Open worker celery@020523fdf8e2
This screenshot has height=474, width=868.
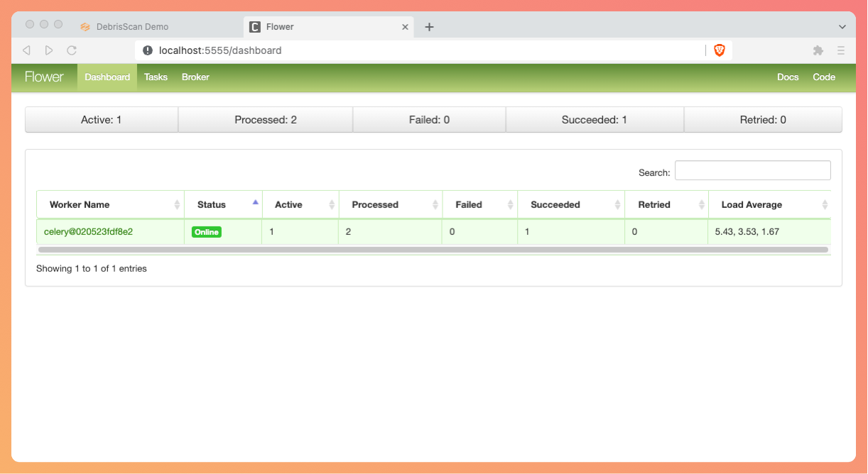click(x=88, y=231)
